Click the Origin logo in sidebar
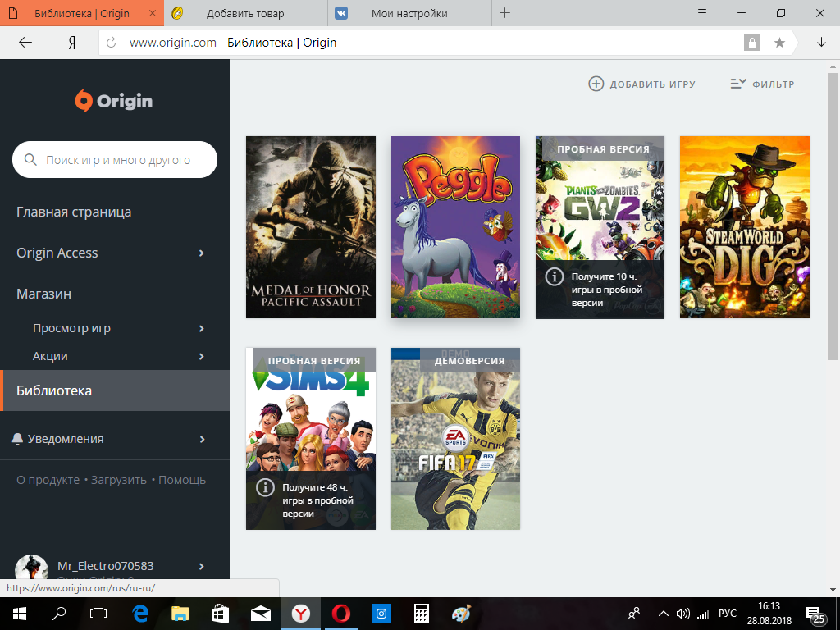 coord(113,101)
